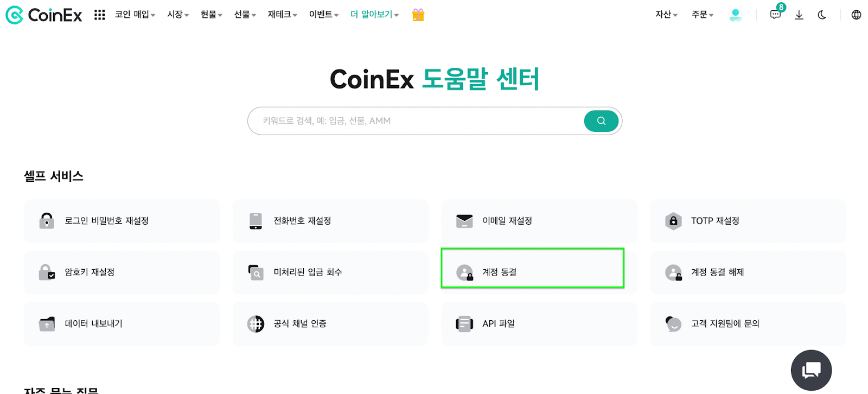Toggle dark mode with the moon icon

[822, 15]
